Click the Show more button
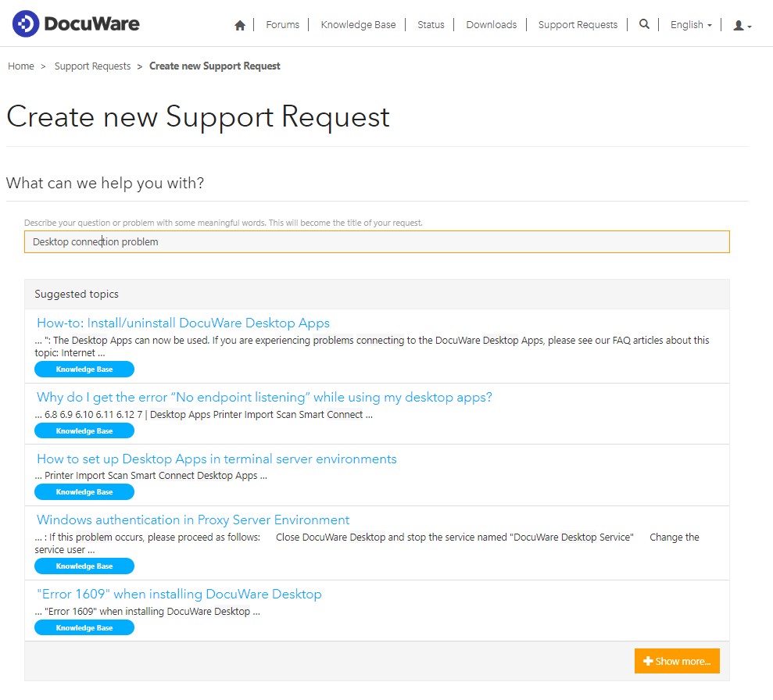This screenshot has height=700, width=773. tap(677, 660)
